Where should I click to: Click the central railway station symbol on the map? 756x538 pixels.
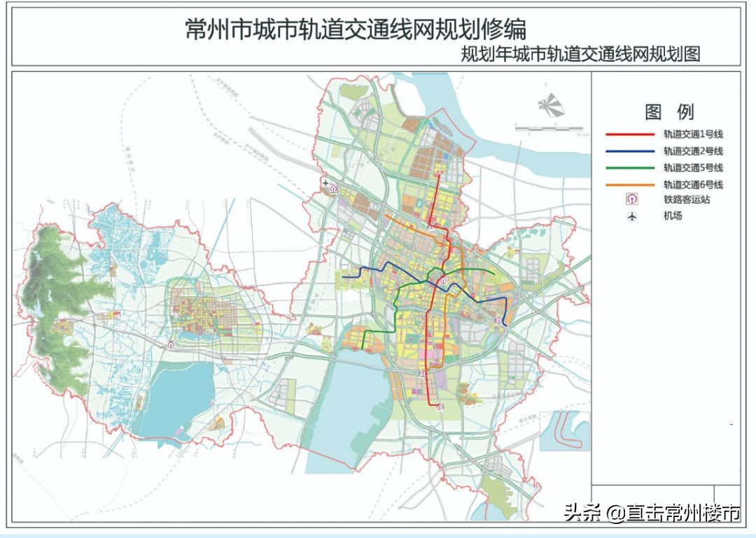coord(442,281)
